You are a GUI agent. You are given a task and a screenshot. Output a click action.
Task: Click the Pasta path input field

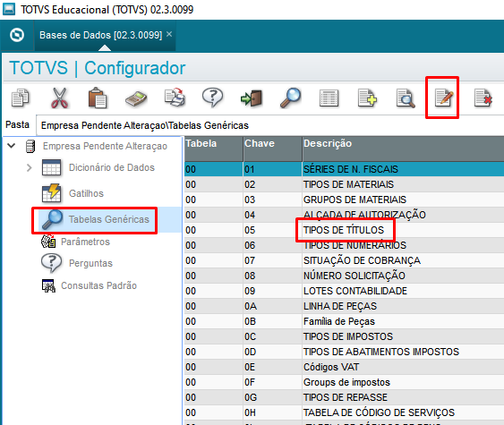[x=270, y=125]
